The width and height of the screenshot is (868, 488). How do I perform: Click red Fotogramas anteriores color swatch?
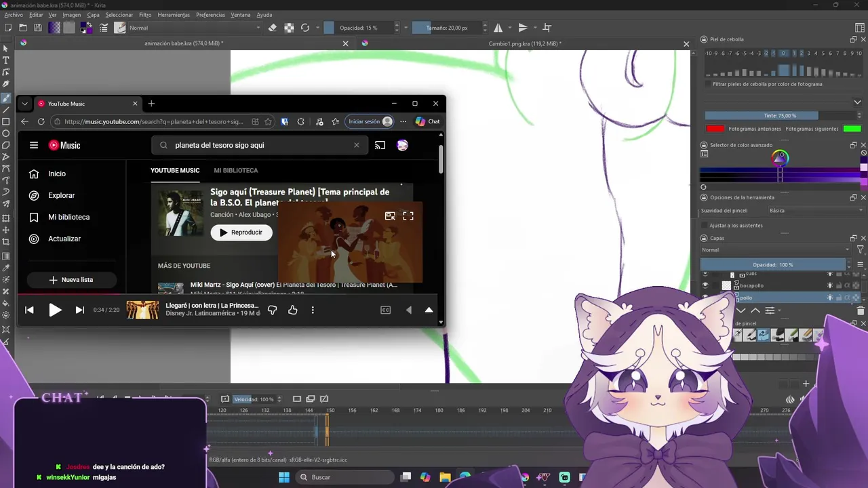click(715, 129)
